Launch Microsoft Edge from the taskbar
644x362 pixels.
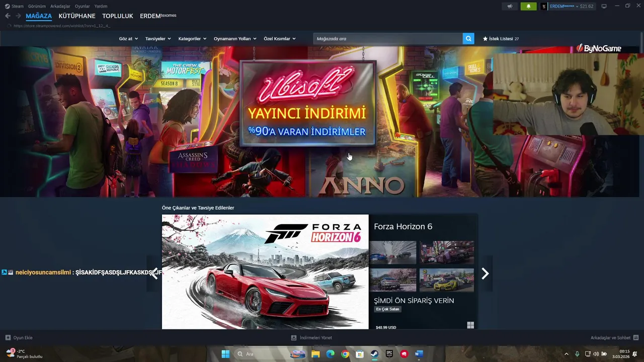click(330, 354)
